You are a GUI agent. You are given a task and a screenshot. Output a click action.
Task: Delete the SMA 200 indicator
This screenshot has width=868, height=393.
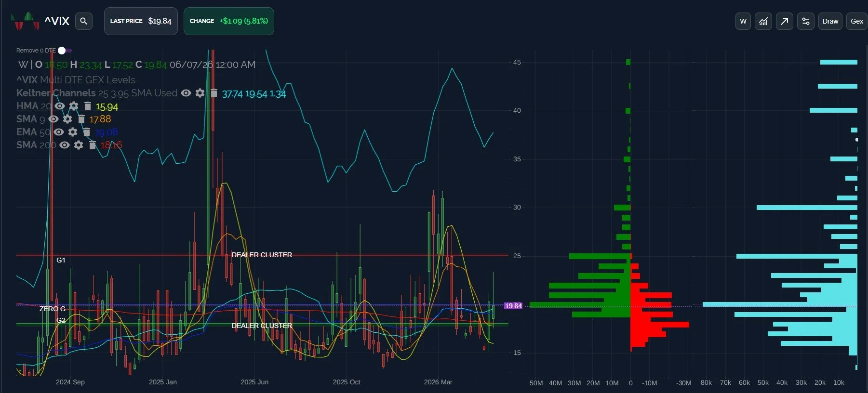tap(93, 145)
